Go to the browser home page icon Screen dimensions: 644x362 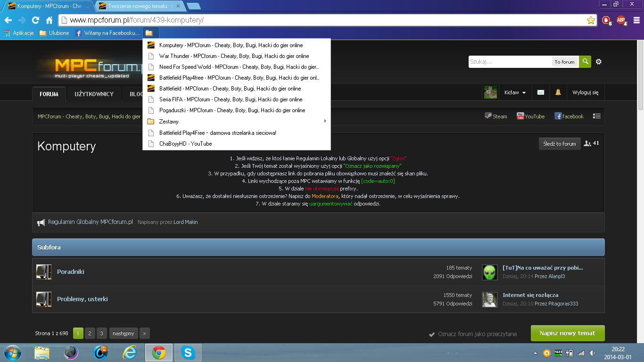click(x=49, y=20)
